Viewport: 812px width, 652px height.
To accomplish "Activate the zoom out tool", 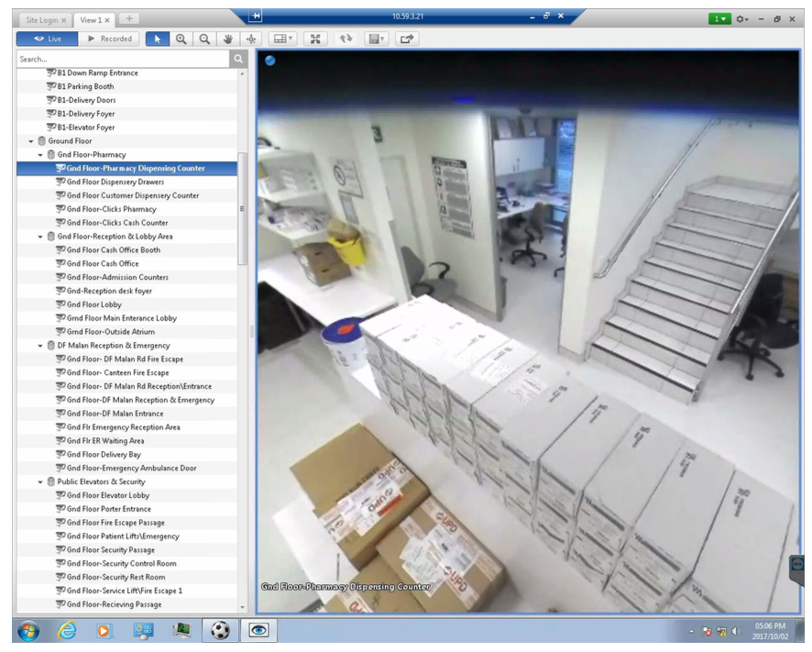I will [204, 39].
